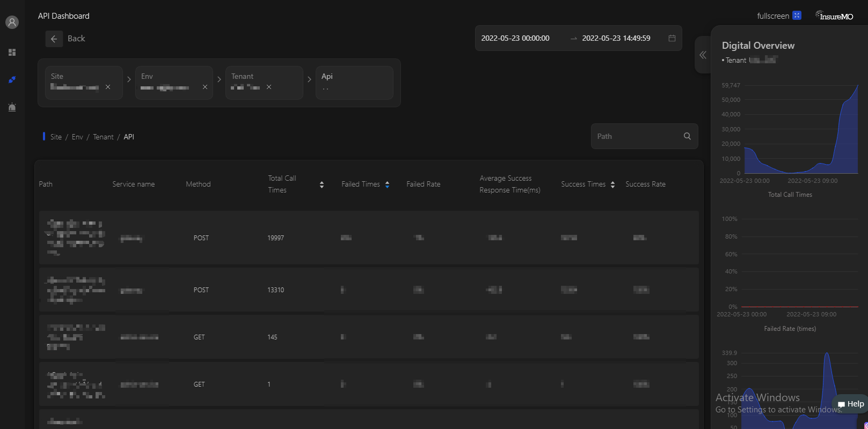Click the API Dashboard page title
The height and width of the screenshot is (429, 868).
(x=64, y=16)
